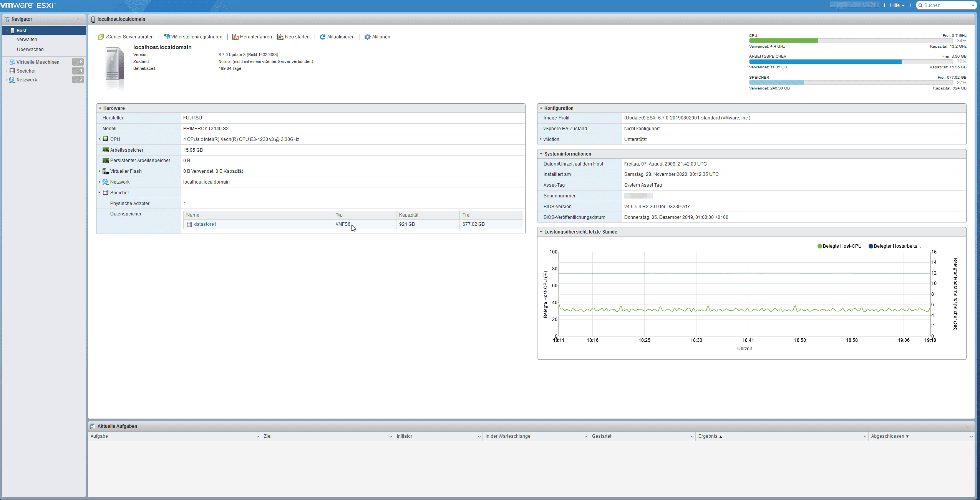Expand the Netzwerk hardware row
The width and height of the screenshot is (980, 500).
[99, 182]
